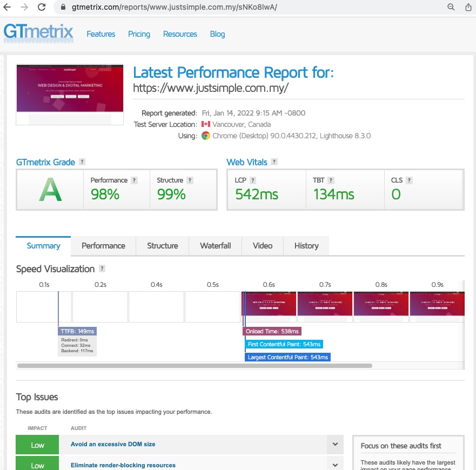Screen dimensions: 476x470
Task: Open the Waterfall tab
Action: (215, 246)
